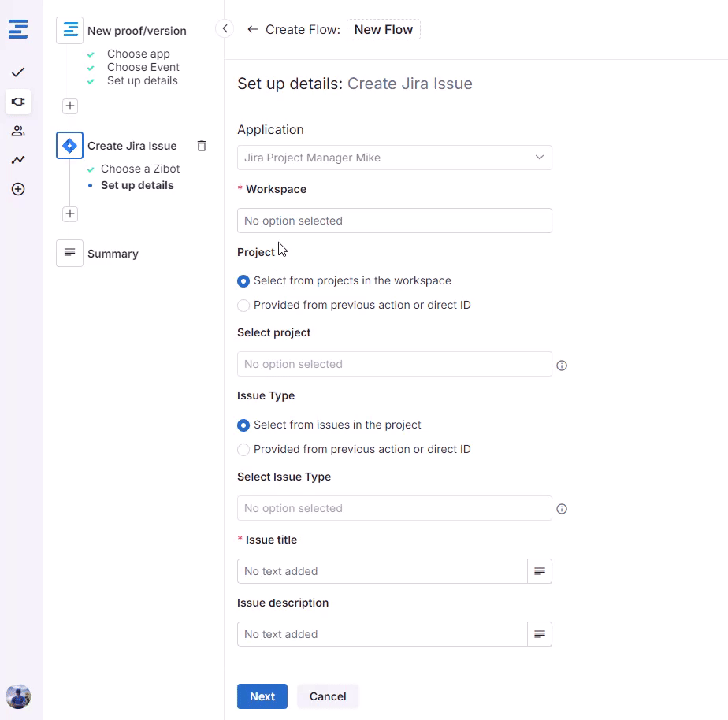Delete the Create Jira Issue step
The height and width of the screenshot is (720, 728).
[202, 146]
